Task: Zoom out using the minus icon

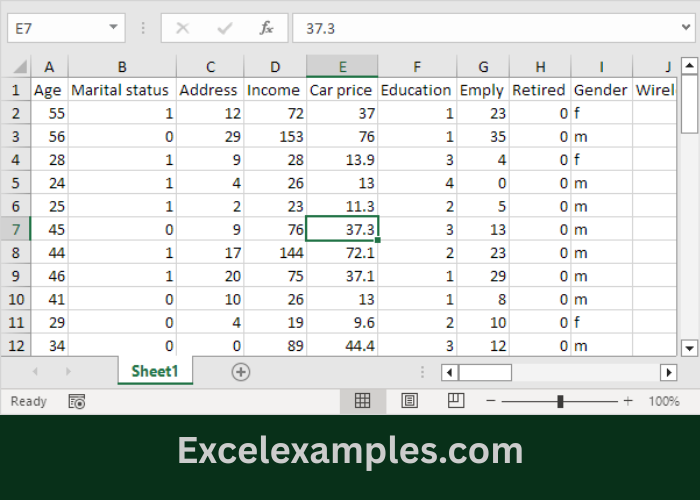Action: tap(490, 401)
